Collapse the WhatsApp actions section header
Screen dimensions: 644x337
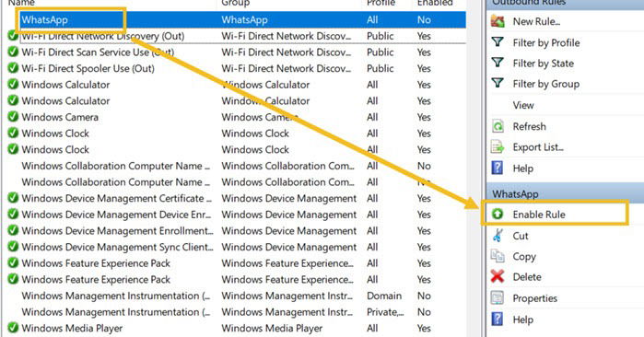[x=565, y=193]
